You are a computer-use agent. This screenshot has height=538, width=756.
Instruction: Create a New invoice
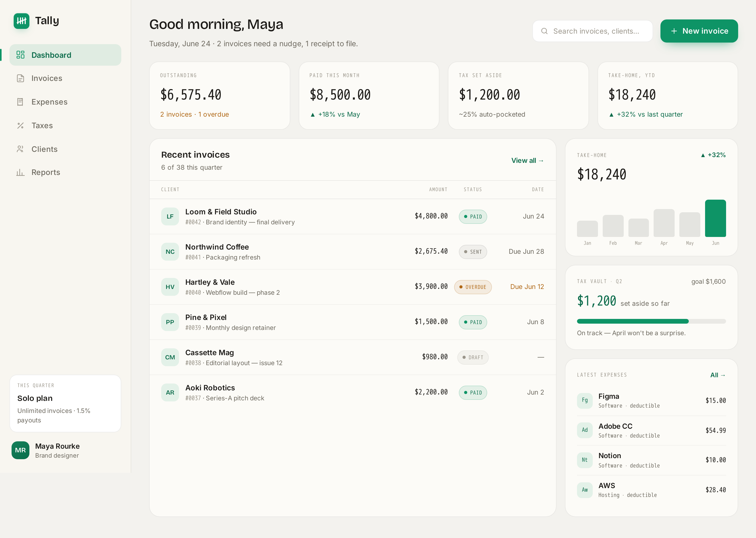(x=699, y=31)
